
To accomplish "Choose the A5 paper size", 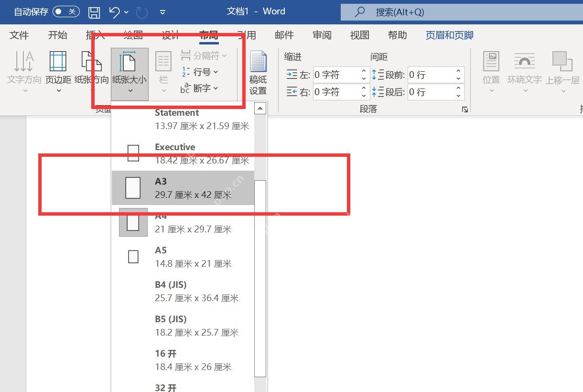I will pos(183,257).
